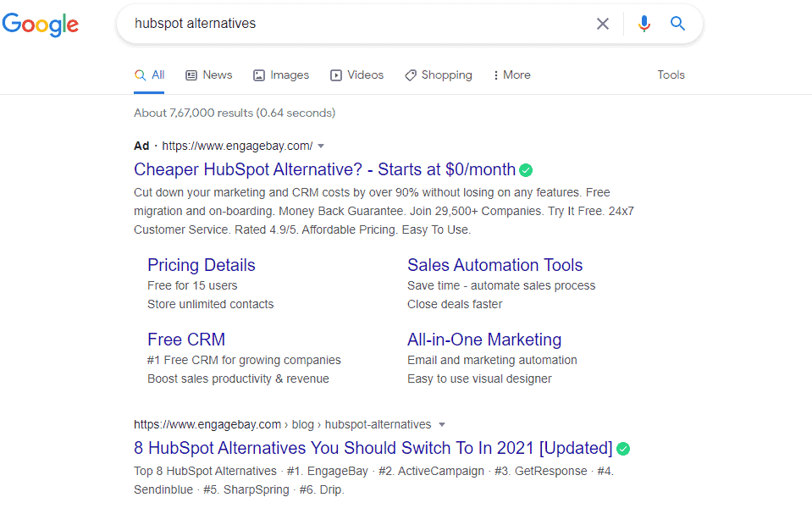Image resolution: width=812 pixels, height=525 pixels.
Task: Click the Close deals faster text
Action: click(x=455, y=305)
